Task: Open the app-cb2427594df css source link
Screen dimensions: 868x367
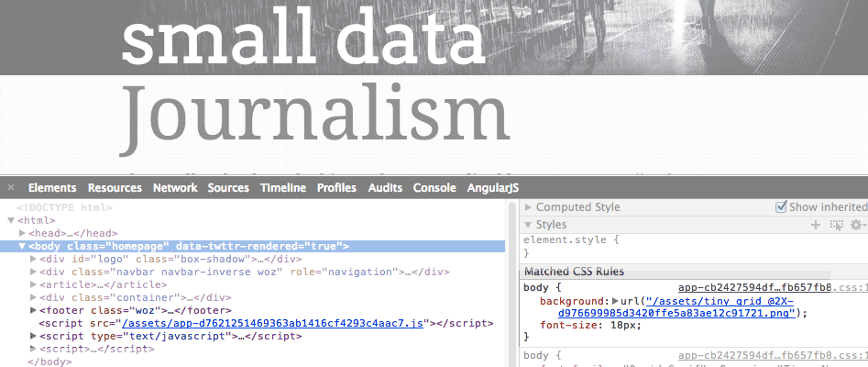Action: tap(754, 288)
